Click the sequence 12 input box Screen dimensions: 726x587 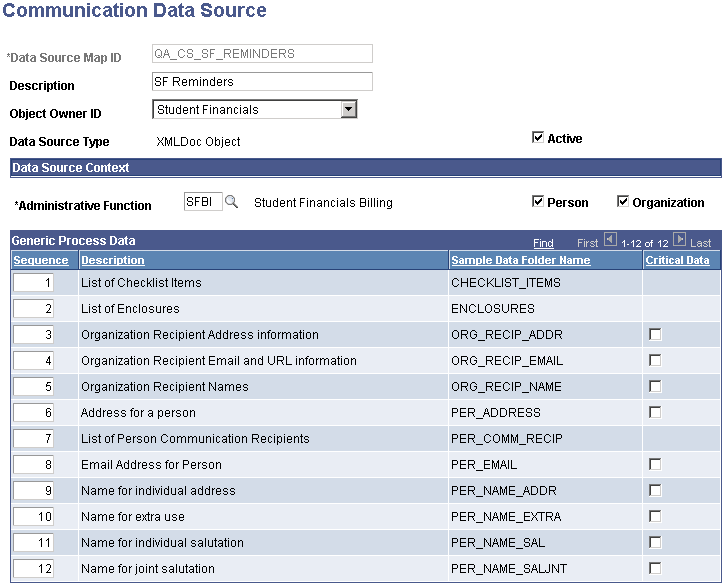pos(35,569)
